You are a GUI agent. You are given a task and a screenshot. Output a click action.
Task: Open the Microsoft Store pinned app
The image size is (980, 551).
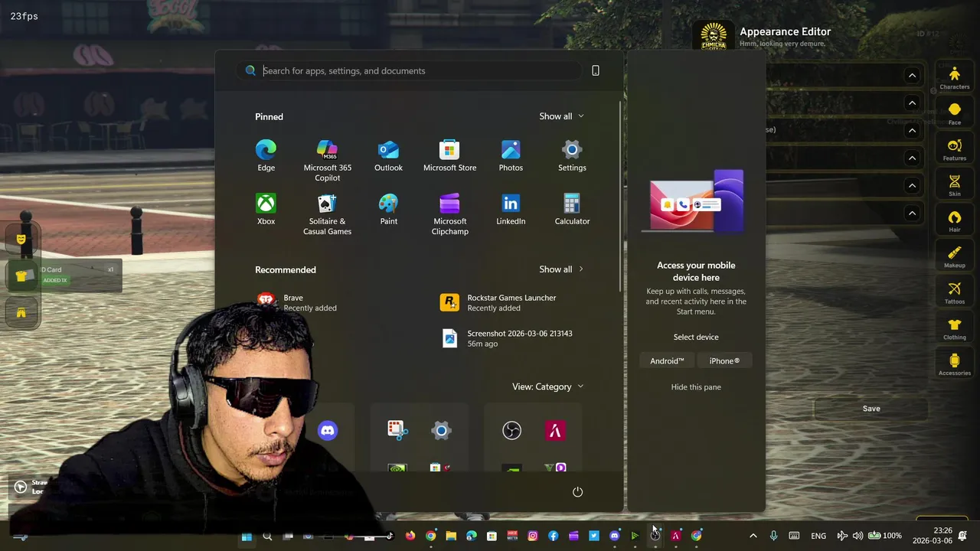[449, 155]
